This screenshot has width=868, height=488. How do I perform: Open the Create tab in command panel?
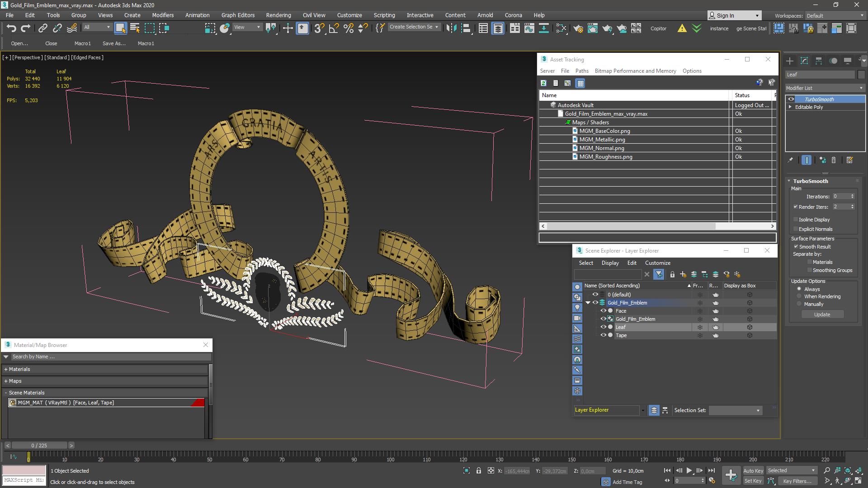(x=790, y=61)
